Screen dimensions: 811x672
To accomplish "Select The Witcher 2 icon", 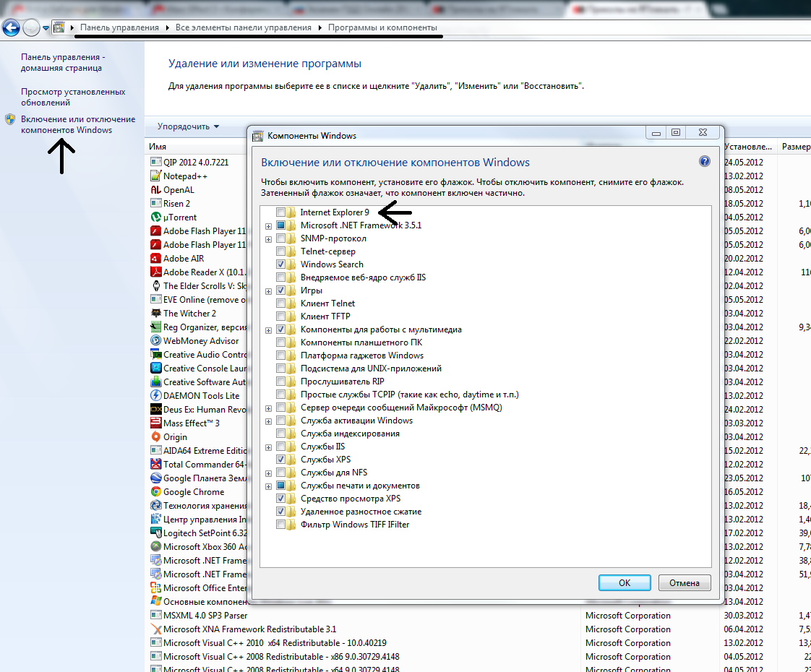I will click(x=155, y=314).
